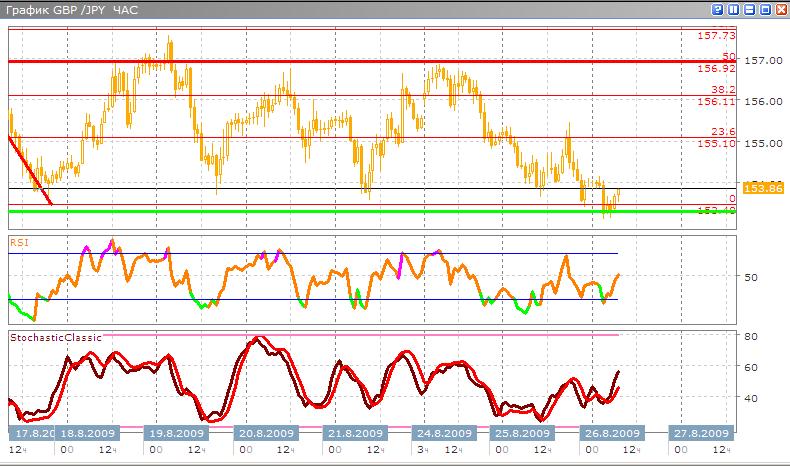
Task: Click the 156.11 Fibonacci price label
Action: (x=716, y=102)
